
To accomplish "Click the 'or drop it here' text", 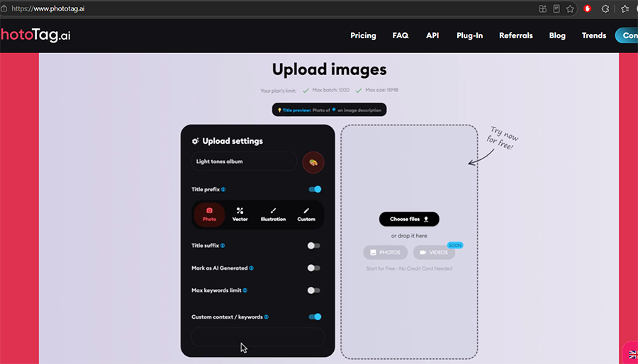I will click(409, 236).
